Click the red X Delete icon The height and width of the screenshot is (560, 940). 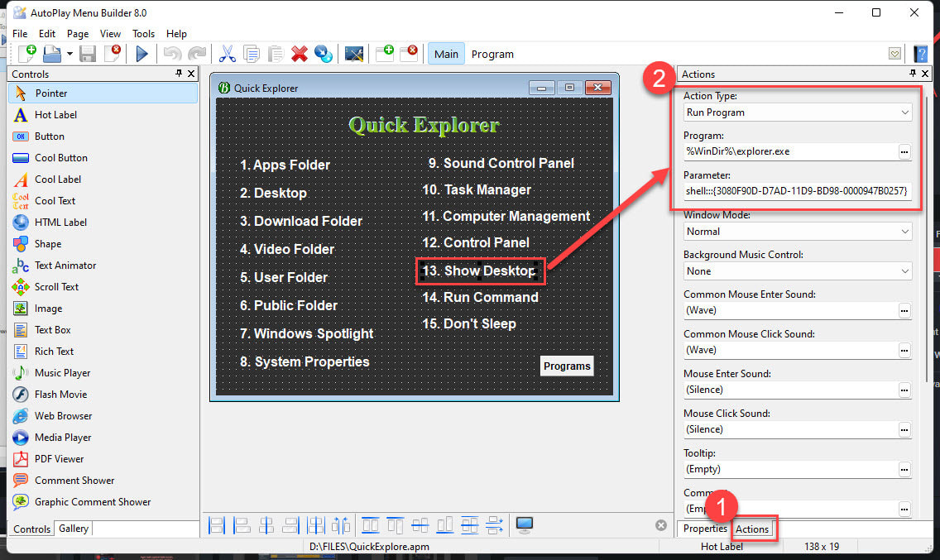(x=300, y=54)
